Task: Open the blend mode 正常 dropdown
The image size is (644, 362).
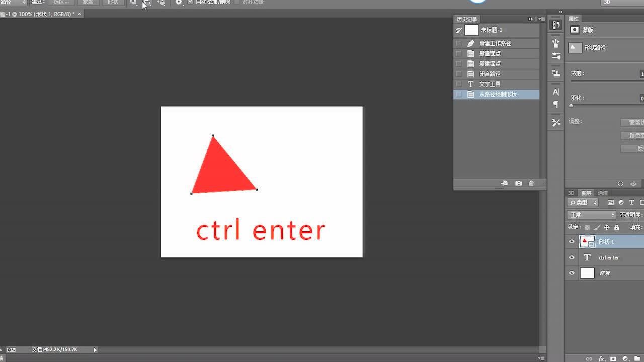Action: pyautogui.click(x=592, y=215)
